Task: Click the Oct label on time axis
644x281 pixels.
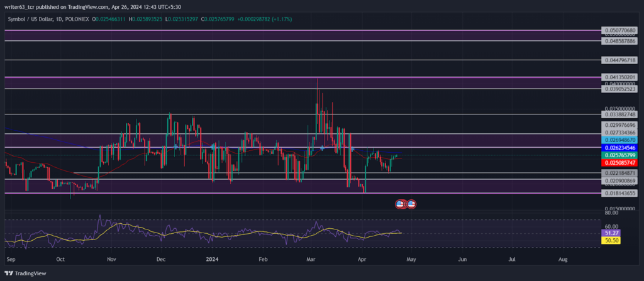Action: pyautogui.click(x=60, y=260)
